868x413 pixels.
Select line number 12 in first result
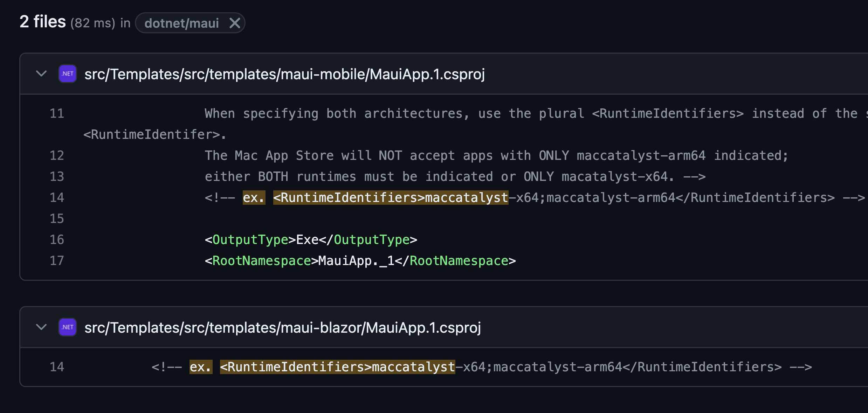[56, 155]
